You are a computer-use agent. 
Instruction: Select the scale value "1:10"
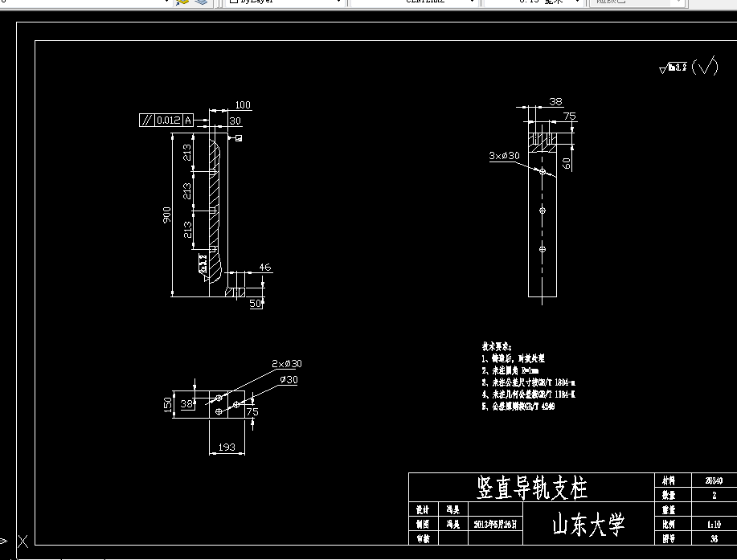(714, 524)
